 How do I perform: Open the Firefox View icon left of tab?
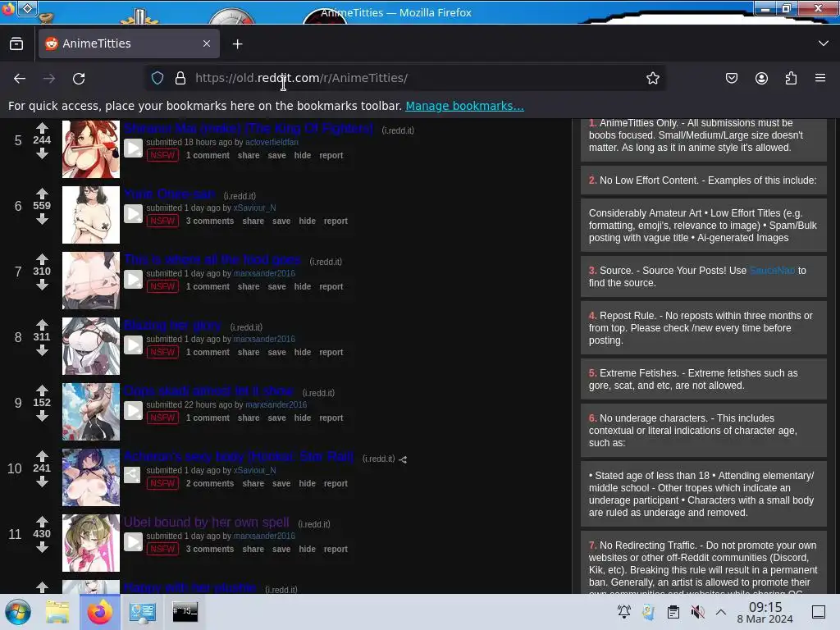[x=16, y=43]
